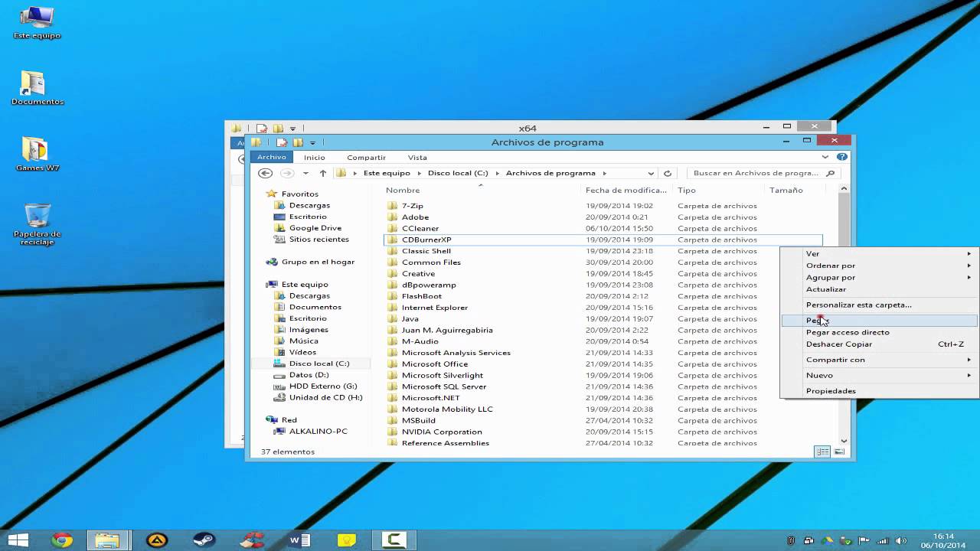Viewport: 980px width, 551px height.
Task: Select ALKALINO-PC under Red
Action: coord(318,432)
